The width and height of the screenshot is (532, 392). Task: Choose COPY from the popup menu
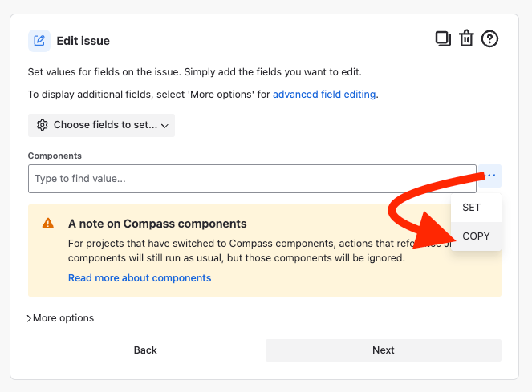(476, 236)
